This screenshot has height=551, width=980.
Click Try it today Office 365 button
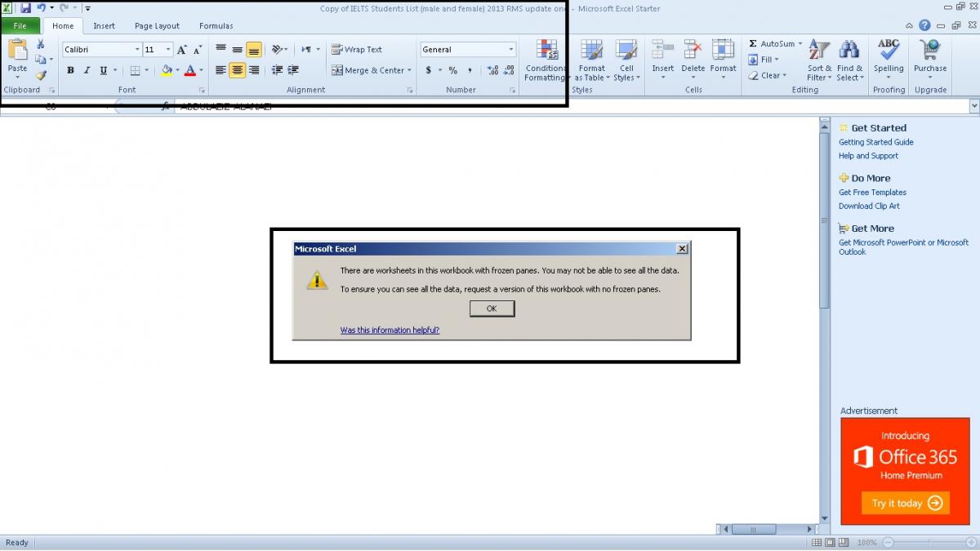[x=906, y=503]
